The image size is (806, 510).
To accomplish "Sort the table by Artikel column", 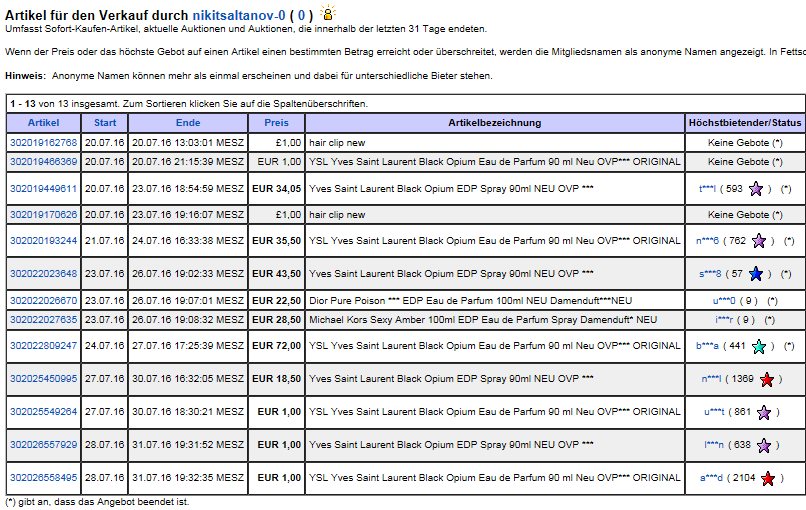I will click(x=43, y=122).
